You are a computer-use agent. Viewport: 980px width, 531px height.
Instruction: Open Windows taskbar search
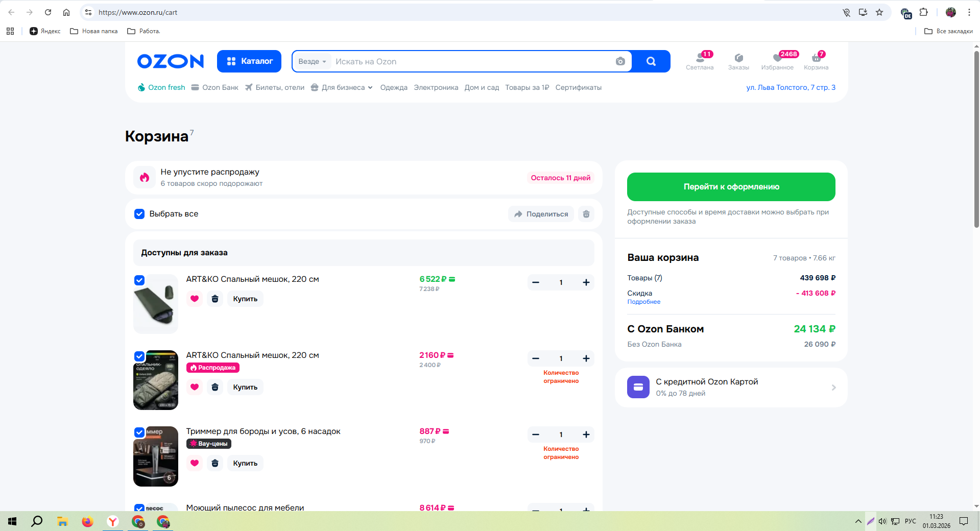click(x=37, y=521)
